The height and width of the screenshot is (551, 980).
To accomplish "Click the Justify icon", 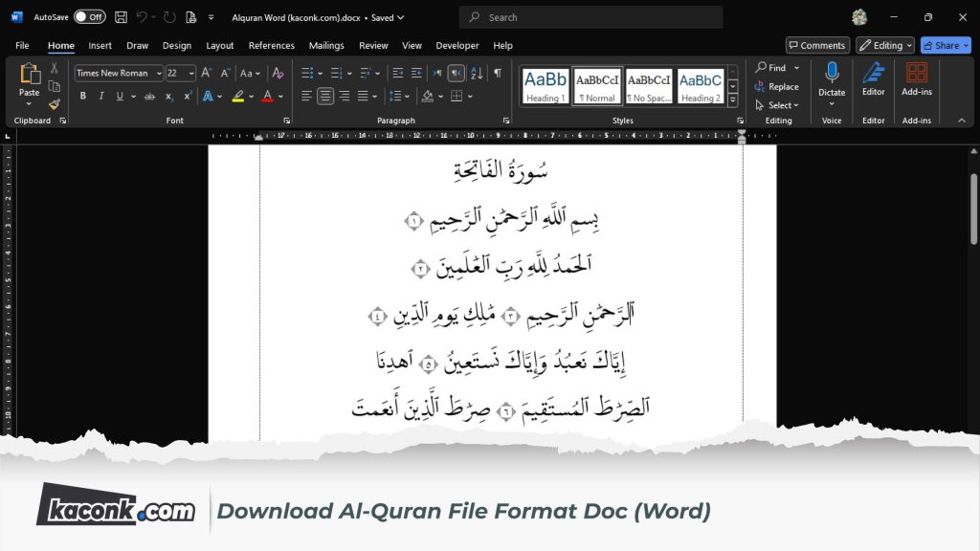I will click(363, 96).
